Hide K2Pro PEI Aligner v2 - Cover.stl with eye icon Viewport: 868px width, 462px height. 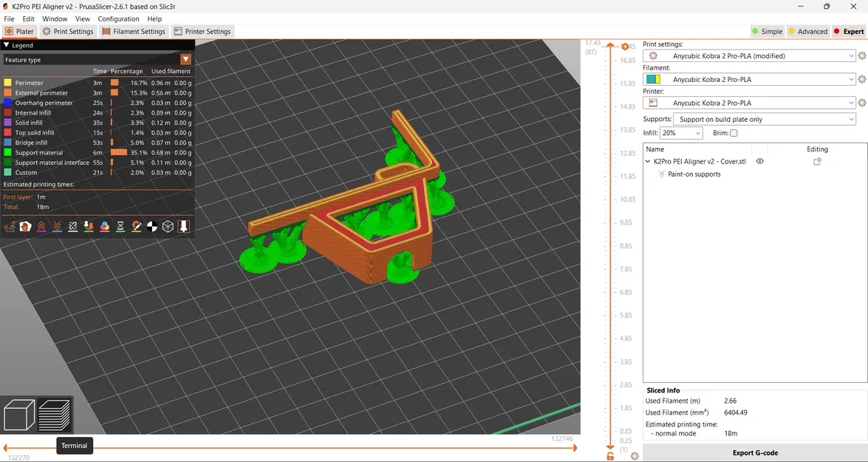point(759,161)
